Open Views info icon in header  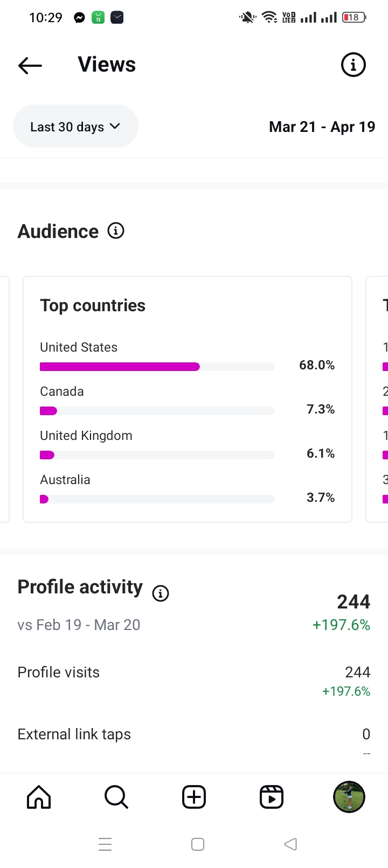click(x=354, y=65)
